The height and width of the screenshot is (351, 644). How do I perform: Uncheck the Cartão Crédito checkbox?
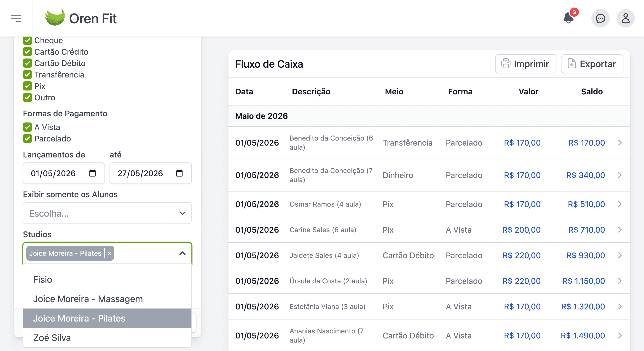point(27,52)
